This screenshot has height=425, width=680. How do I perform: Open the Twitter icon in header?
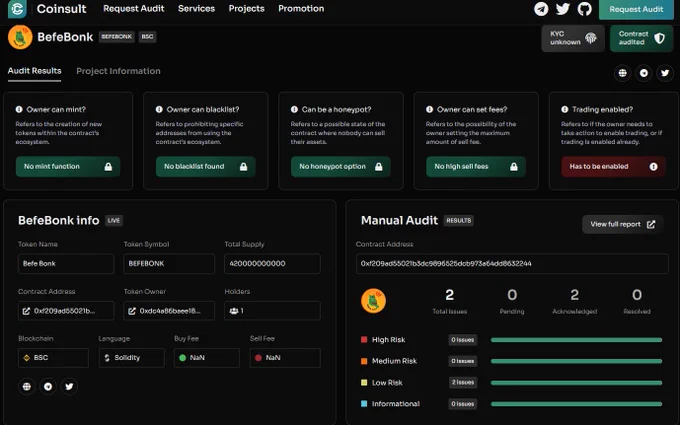[562, 9]
